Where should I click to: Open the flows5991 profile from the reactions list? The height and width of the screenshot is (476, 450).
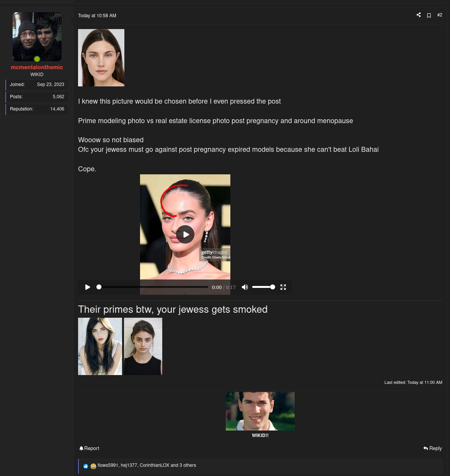click(x=108, y=465)
